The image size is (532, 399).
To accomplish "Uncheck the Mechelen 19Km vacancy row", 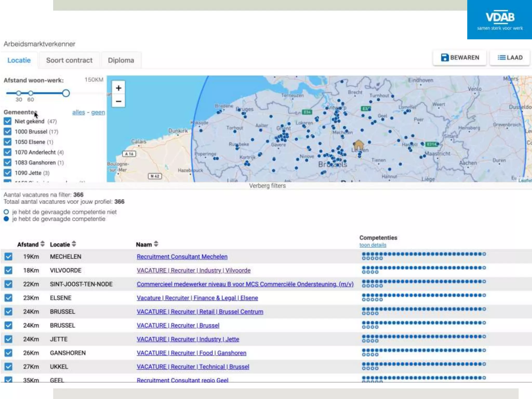I will [x=9, y=257].
